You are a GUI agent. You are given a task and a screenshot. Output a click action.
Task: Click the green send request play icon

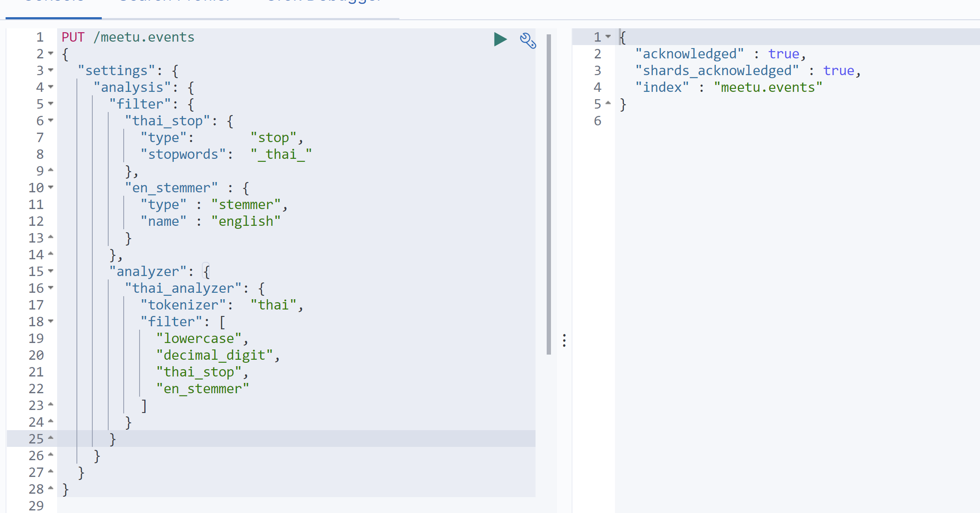coord(500,39)
